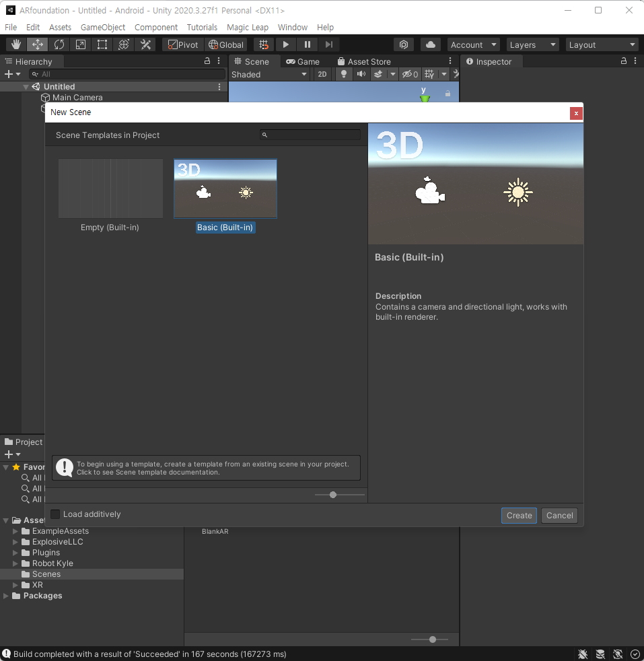The height and width of the screenshot is (661, 644).
Task: Toggle Global handle rotation
Action: [x=226, y=44]
